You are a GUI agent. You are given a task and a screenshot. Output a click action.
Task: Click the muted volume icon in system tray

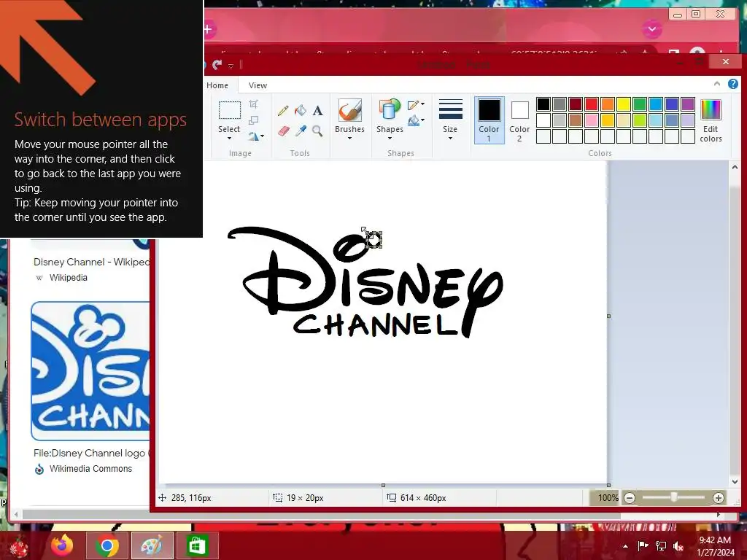678,546
